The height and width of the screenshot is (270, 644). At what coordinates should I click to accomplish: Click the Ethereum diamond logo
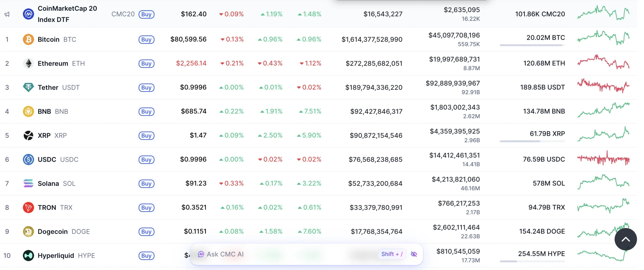click(x=28, y=63)
